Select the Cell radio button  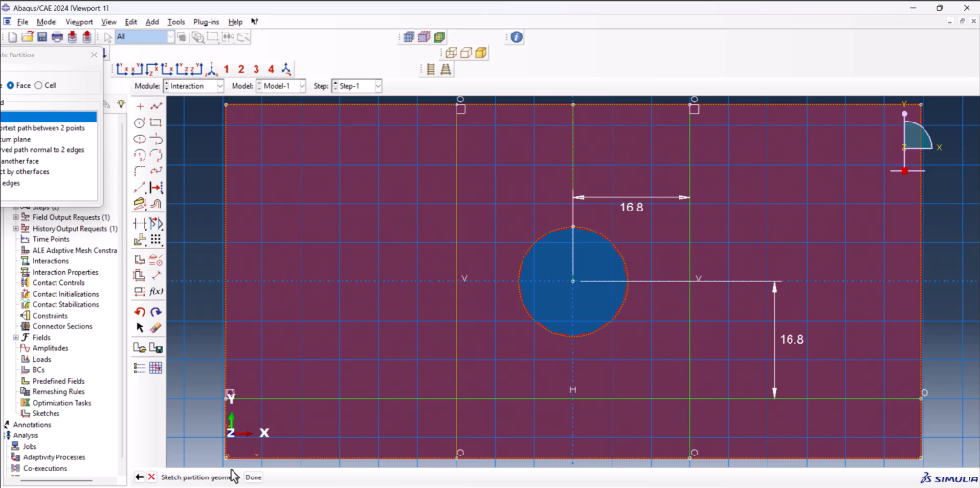pos(38,85)
